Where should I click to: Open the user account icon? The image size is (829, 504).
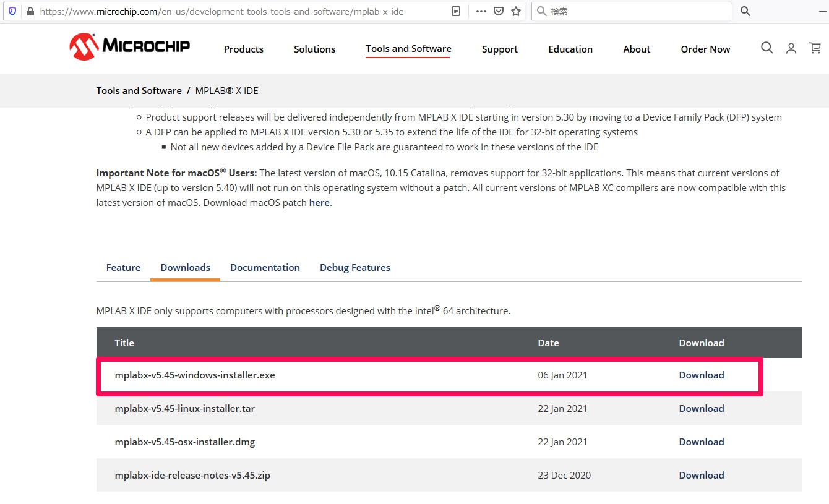click(x=791, y=48)
